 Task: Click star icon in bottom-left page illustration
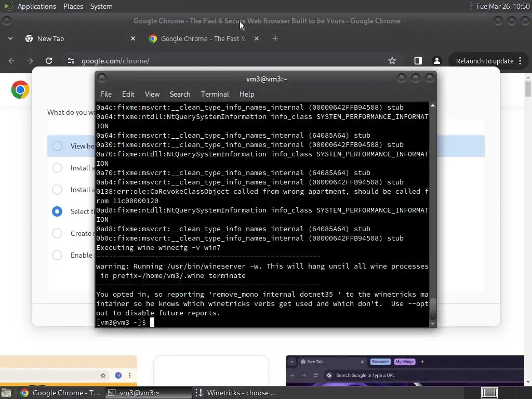tap(103, 375)
